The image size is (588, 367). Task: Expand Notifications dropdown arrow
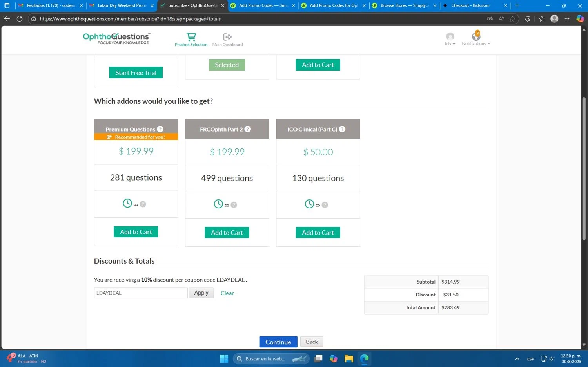point(489,44)
